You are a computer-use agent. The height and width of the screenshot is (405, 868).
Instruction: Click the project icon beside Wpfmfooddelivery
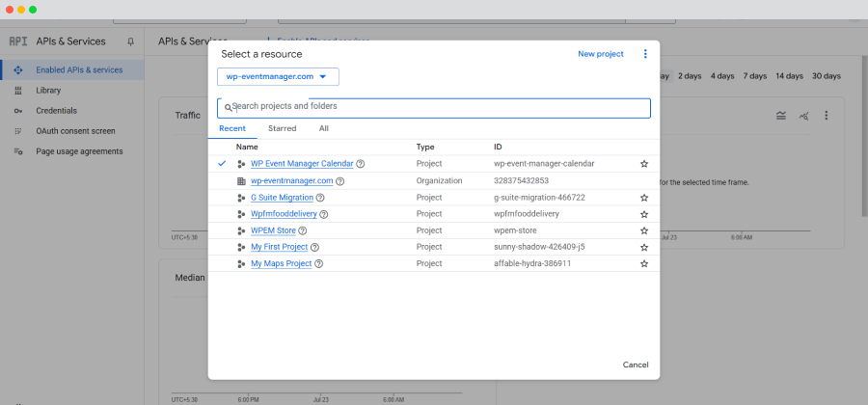pyautogui.click(x=241, y=214)
